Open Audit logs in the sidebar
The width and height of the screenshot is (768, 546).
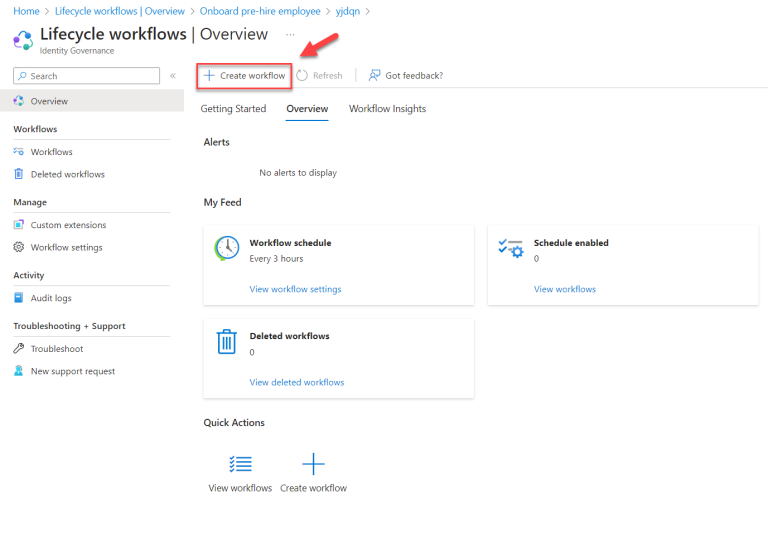[51, 298]
